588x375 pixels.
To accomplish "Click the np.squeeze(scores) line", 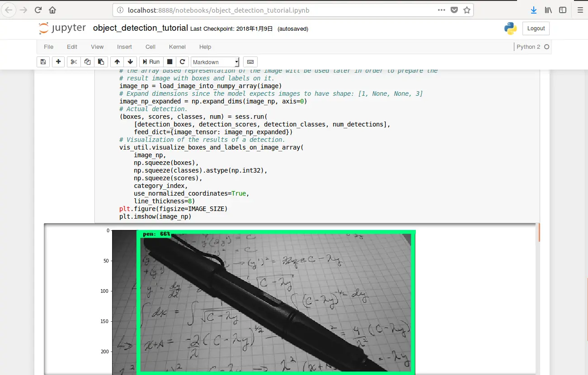I will tap(168, 178).
